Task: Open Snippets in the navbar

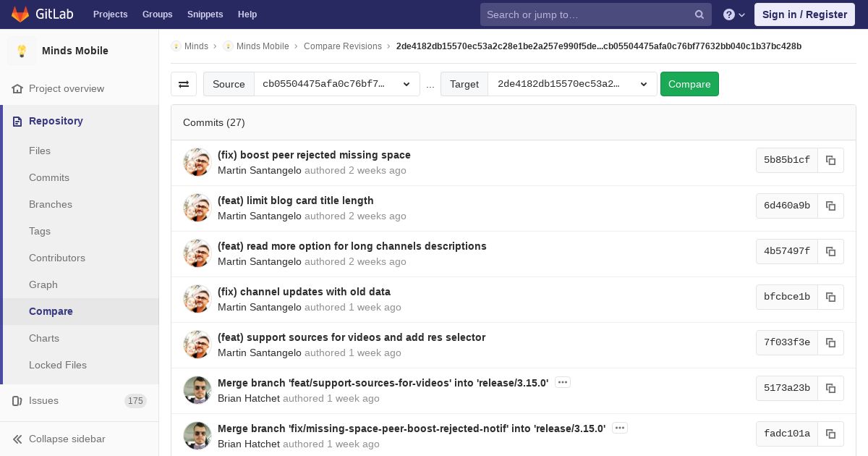Action: (x=205, y=14)
